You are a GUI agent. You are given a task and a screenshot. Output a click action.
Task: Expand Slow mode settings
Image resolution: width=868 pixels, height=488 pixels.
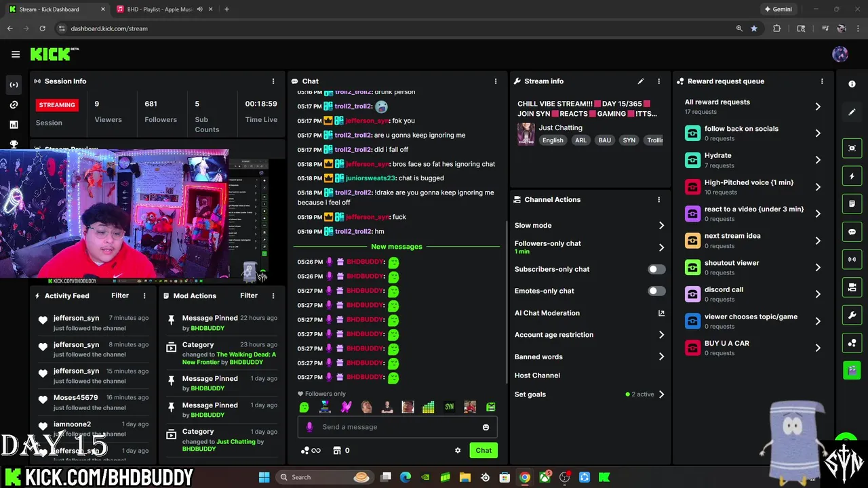tap(661, 226)
